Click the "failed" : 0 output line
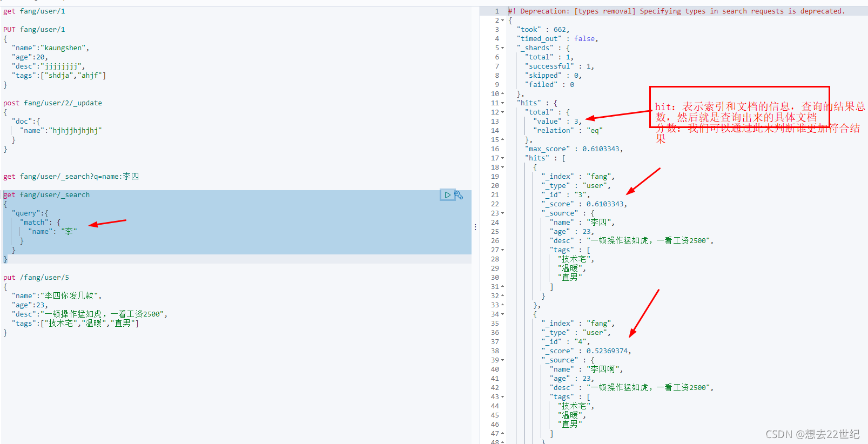The width and height of the screenshot is (868, 444). (x=549, y=85)
